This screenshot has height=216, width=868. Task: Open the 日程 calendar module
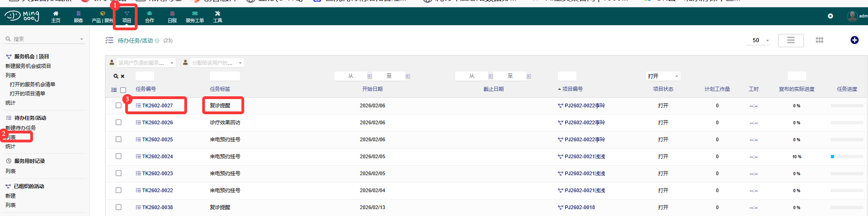[x=172, y=17]
